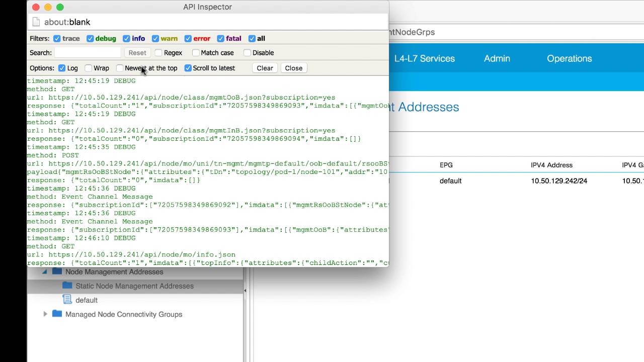Viewport: 644px width, 362px height.
Task: Toggle the trace filter checkbox
Action: coord(57,39)
